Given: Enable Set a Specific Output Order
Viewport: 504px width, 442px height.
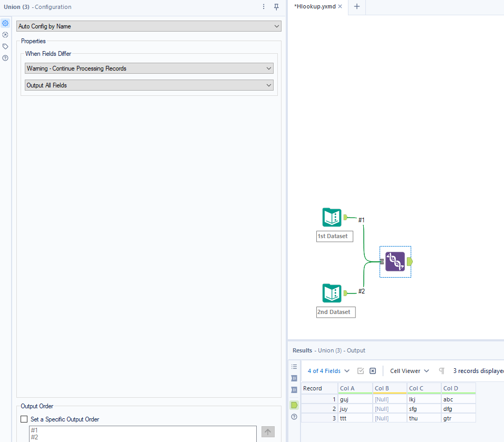Looking at the screenshot, I should [x=24, y=419].
